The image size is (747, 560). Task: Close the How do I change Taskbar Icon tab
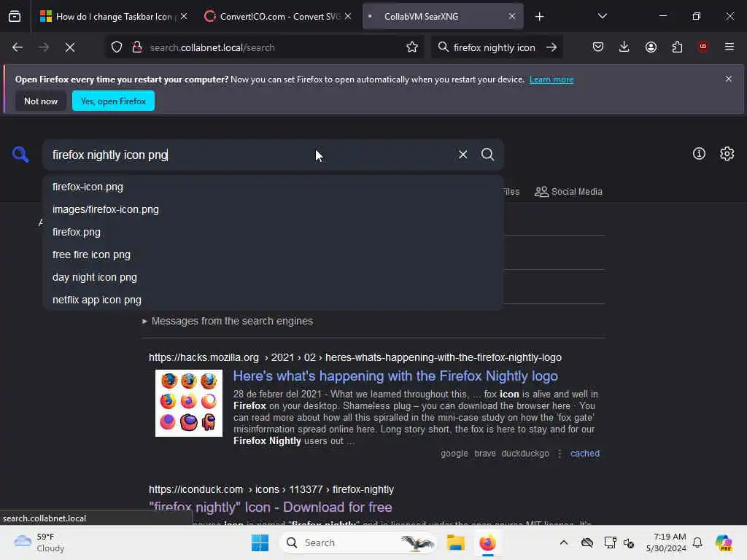[184, 16]
